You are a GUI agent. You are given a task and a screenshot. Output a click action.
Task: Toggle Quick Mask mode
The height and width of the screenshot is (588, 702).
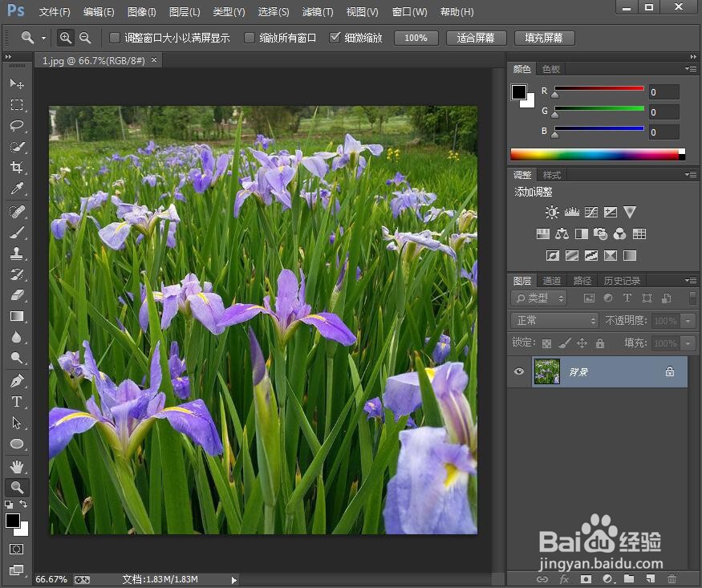click(17, 549)
